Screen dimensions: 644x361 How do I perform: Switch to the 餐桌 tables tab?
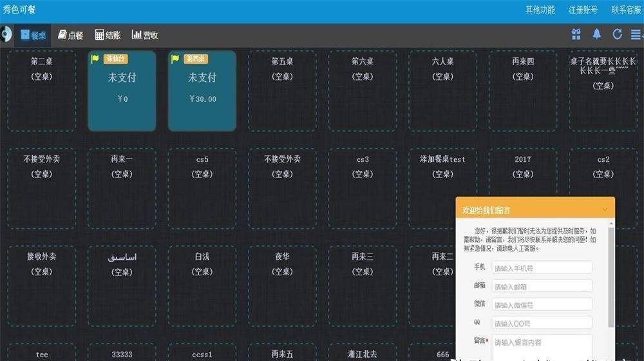click(x=33, y=35)
